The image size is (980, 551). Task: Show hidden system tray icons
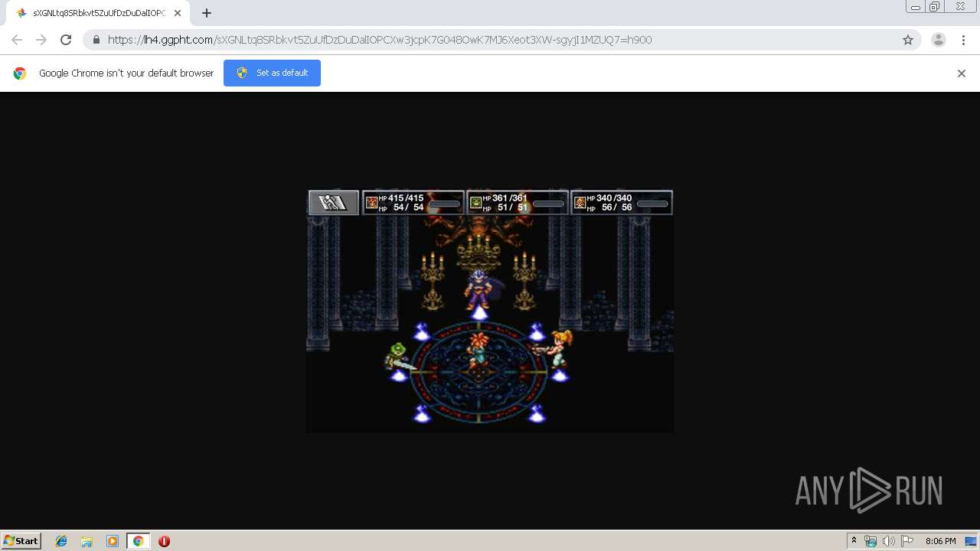tap(854, 541)
